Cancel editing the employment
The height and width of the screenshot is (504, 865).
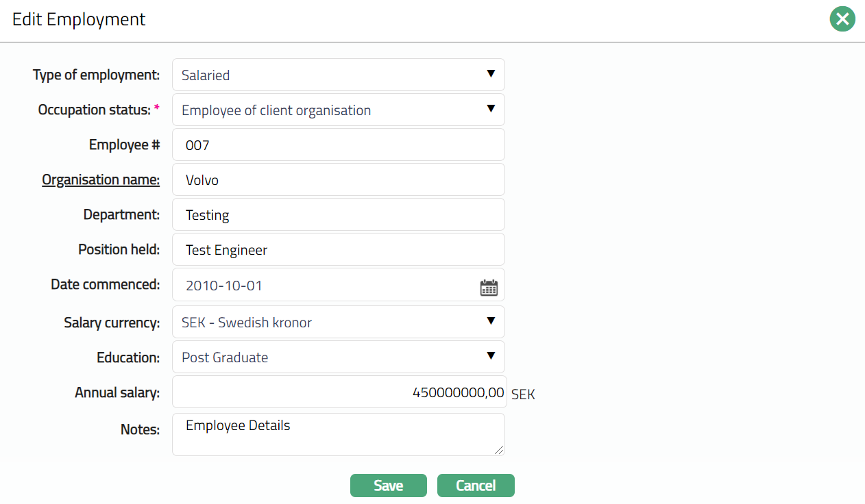[x=476, y=486]
